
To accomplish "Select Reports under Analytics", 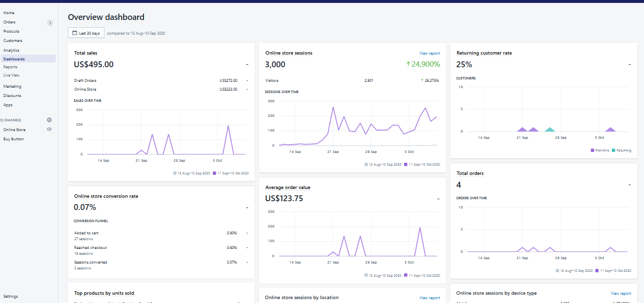I will point(10,67).
